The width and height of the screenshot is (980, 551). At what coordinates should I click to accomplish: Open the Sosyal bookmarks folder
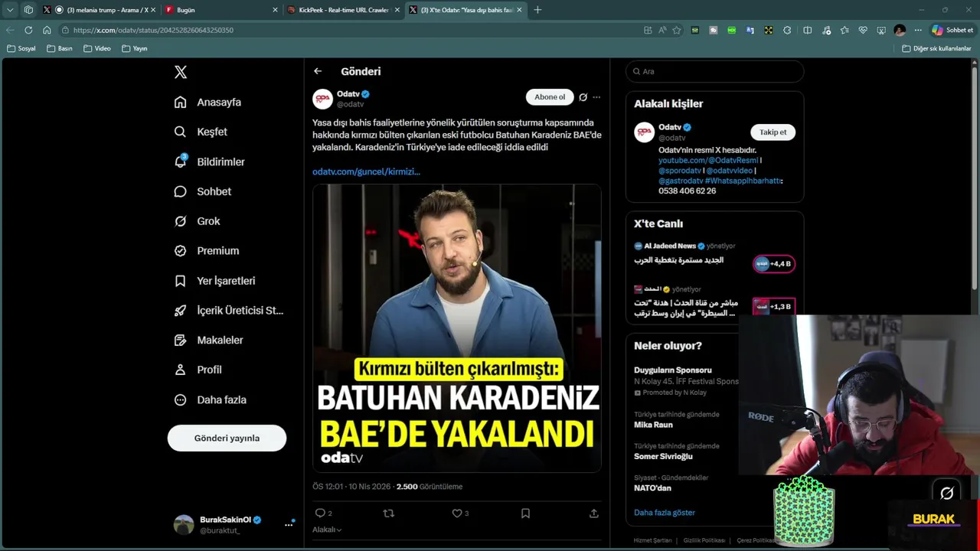coord(21,48)
